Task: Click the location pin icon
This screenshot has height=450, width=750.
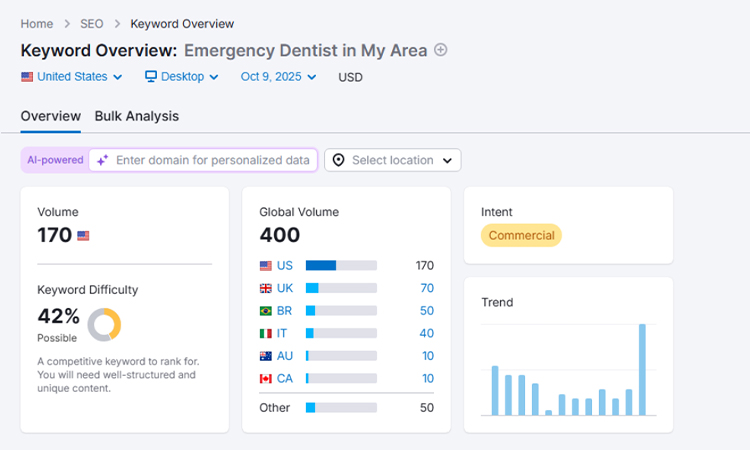Action: (x=338, y=160)
